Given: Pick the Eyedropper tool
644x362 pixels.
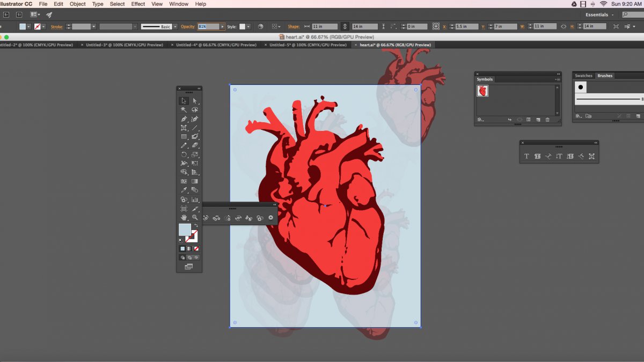Looking at the screenshot, I should click(184, 190).
